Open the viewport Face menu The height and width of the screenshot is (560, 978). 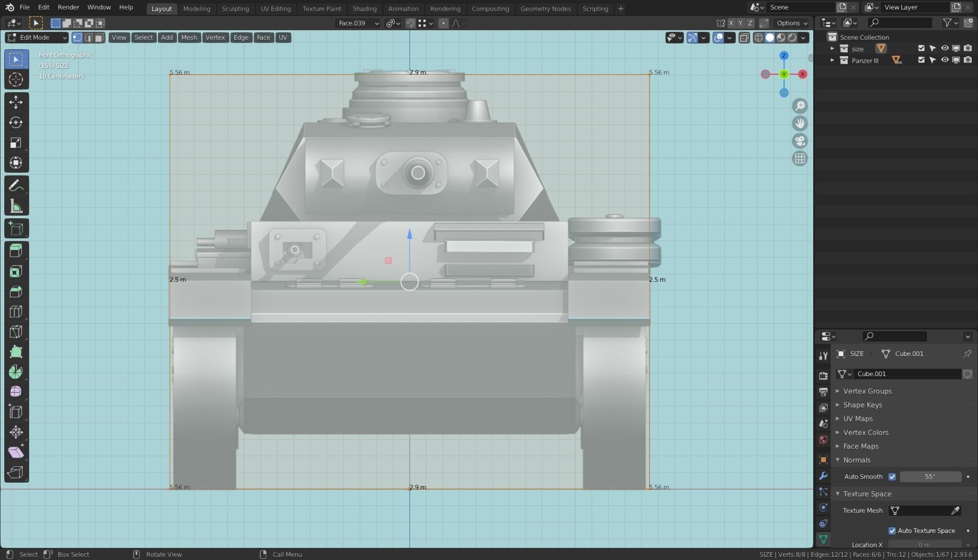coord(263,37)
